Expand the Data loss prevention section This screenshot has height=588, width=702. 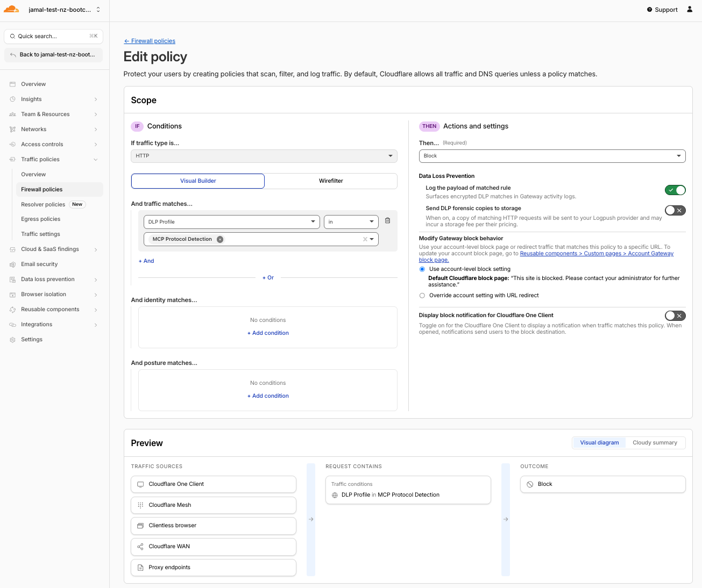pos(96,279)
